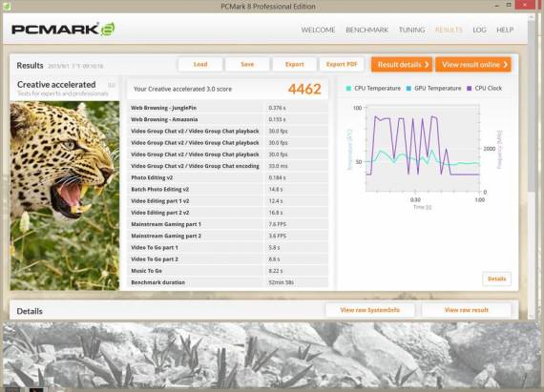Click the Export PDF button
Viewport: 544px width, 392px height.
(342, 65)
